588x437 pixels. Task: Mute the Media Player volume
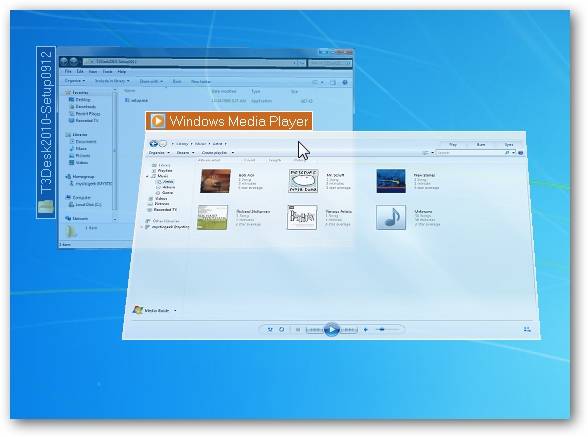tap(366, 330)
